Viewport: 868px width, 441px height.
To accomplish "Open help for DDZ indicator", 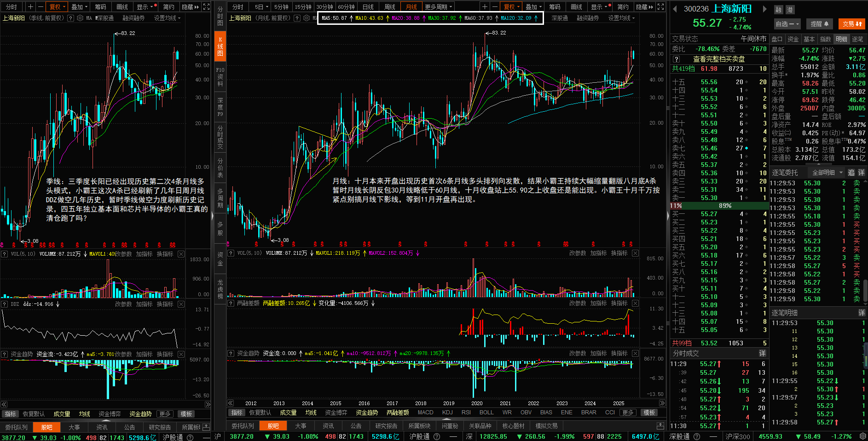I will point(4,304).
